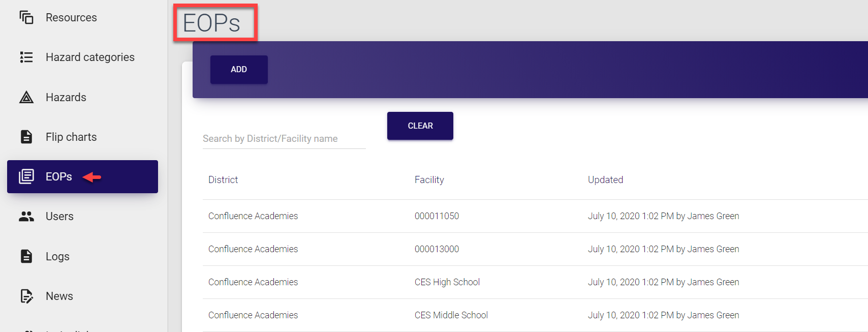Screen dimensions: 868x332
Task: Click the Hazard categories list icon
Action: pos(26,57)
